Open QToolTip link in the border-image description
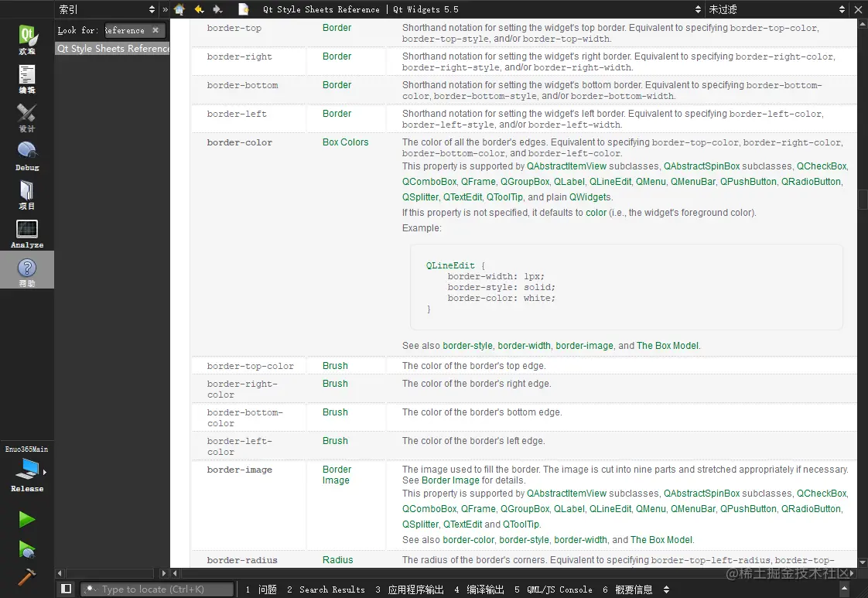 pos(521,525)
